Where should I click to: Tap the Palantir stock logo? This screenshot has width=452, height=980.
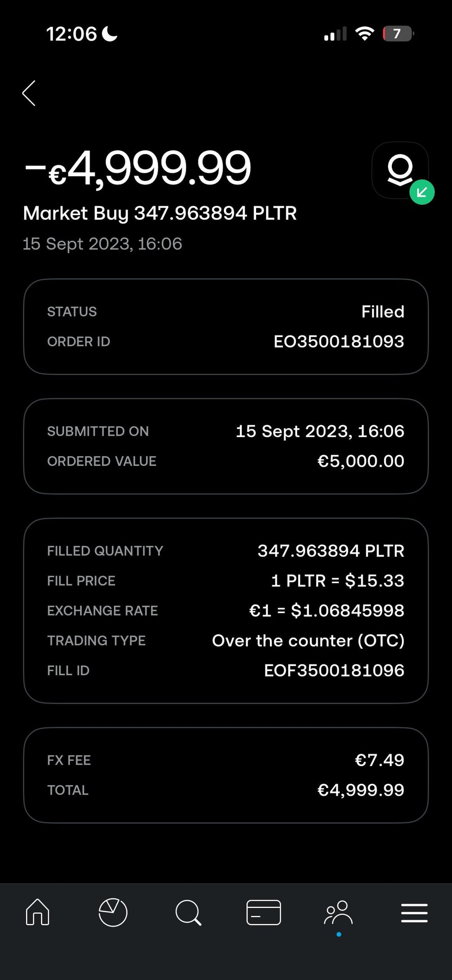click(x=400, y=170)
